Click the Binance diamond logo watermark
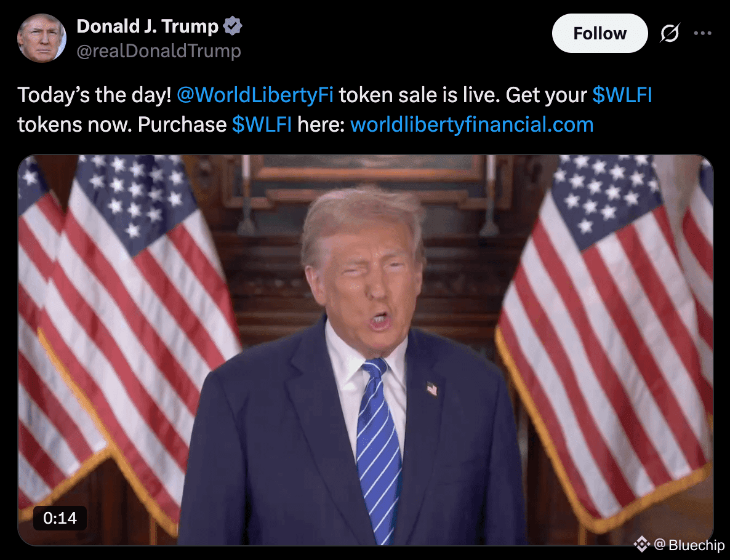The image size is (730, 560). (642, 544)
